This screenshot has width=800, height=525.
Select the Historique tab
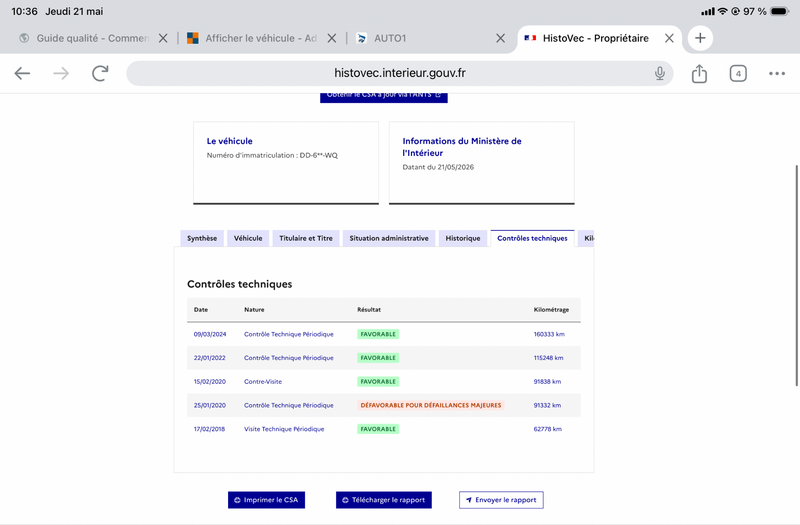pos(463,238)
